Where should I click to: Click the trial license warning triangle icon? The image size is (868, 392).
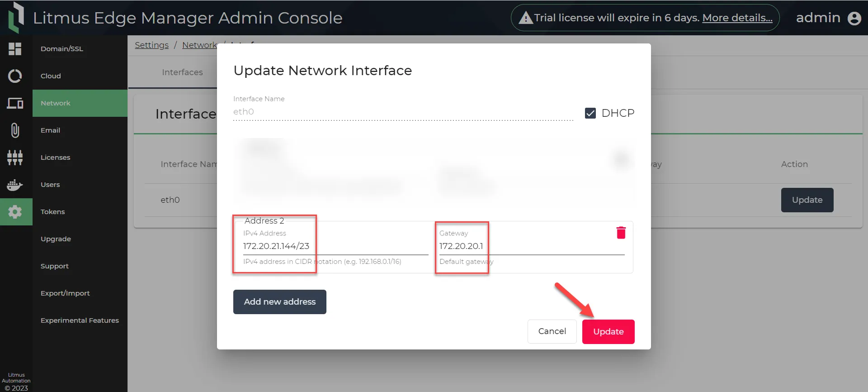point(525,18)
